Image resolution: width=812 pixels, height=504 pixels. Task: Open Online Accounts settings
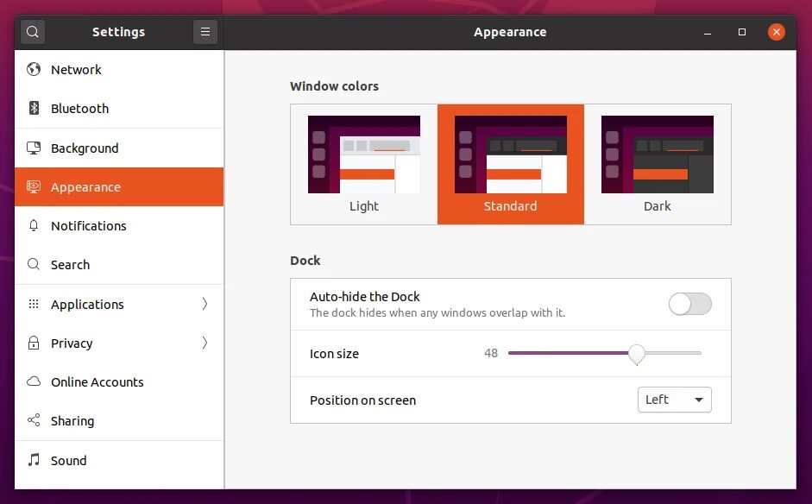tap(119, 381)
